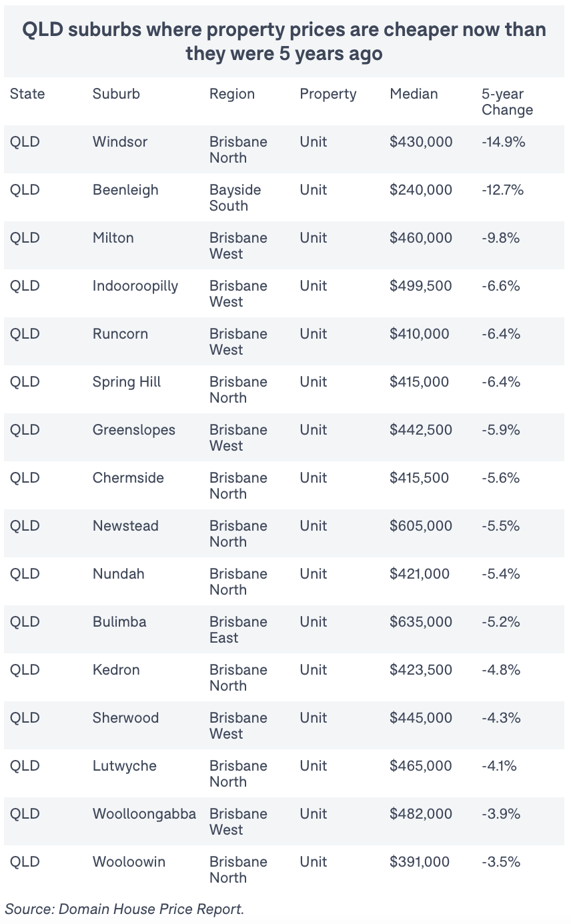571x924 pixels.
Task: Click the Brisbane East region cell
Action: (x=238, y=630)
